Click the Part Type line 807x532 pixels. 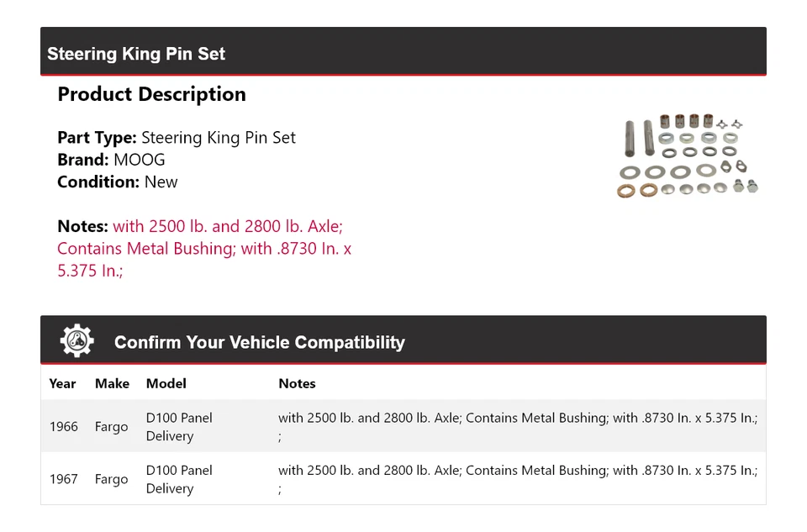(x=177, y=138)
